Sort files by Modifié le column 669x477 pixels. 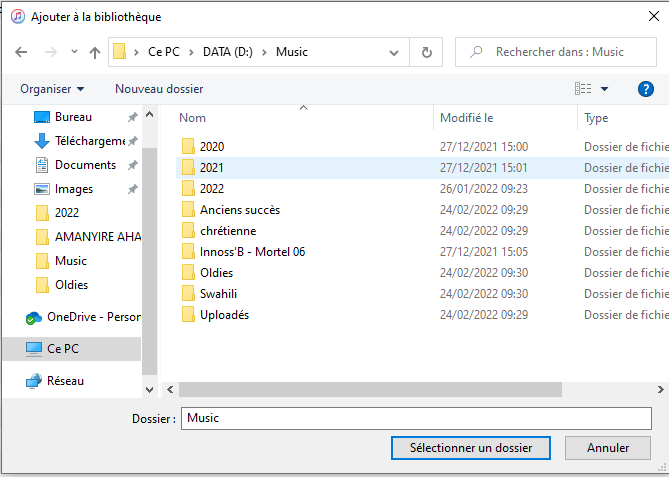pos(466,118)
